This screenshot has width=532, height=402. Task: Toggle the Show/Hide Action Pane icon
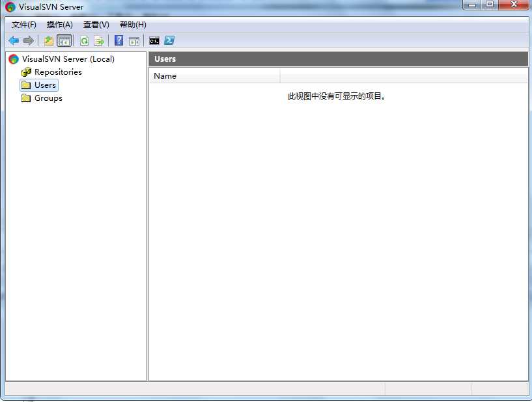[134, 42]
